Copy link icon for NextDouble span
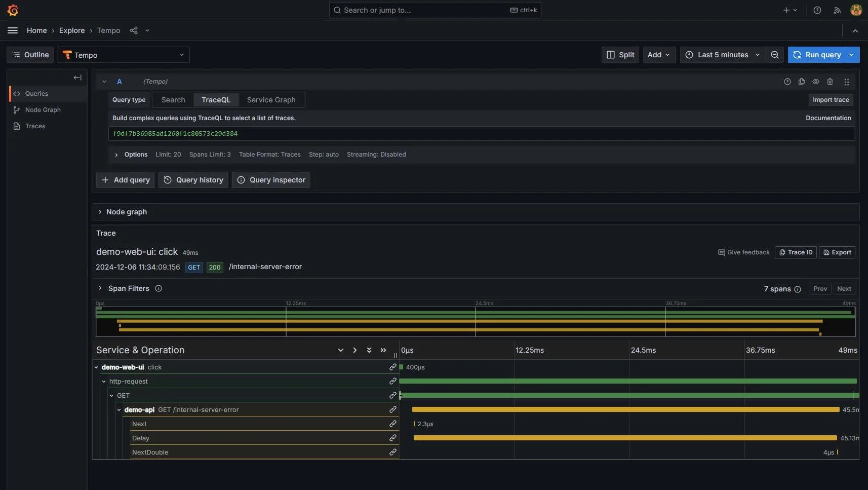 393,452
